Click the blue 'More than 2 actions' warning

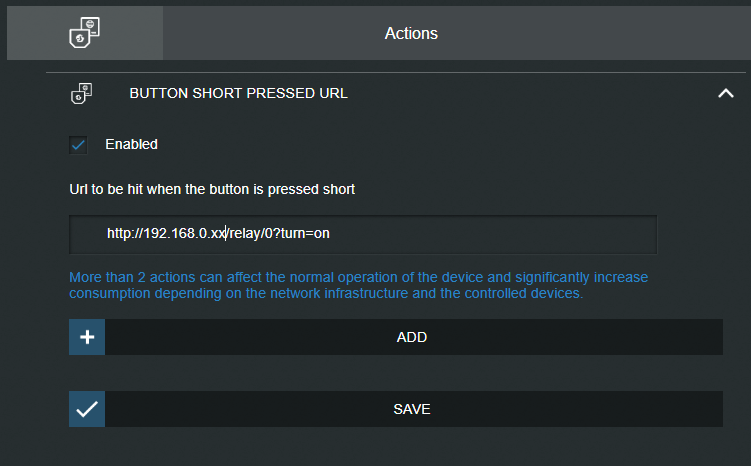[358, 285]
